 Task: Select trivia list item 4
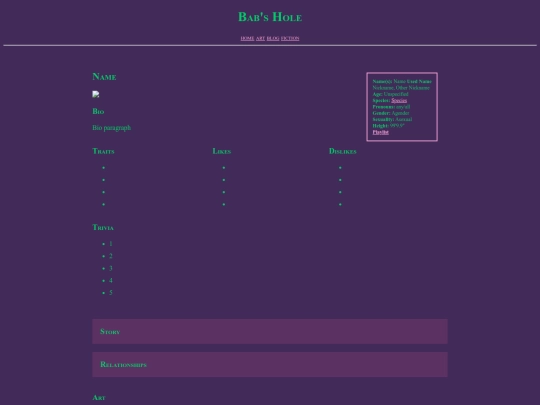111,280
